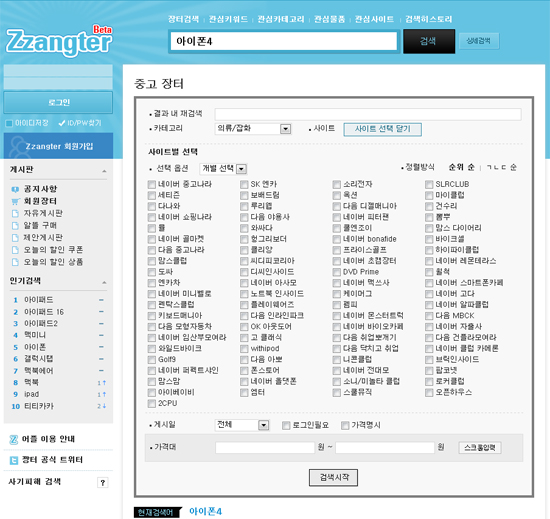550x519 pixels.
Task: Open the 관심사이트 top menu
Action: coord(374,19)
